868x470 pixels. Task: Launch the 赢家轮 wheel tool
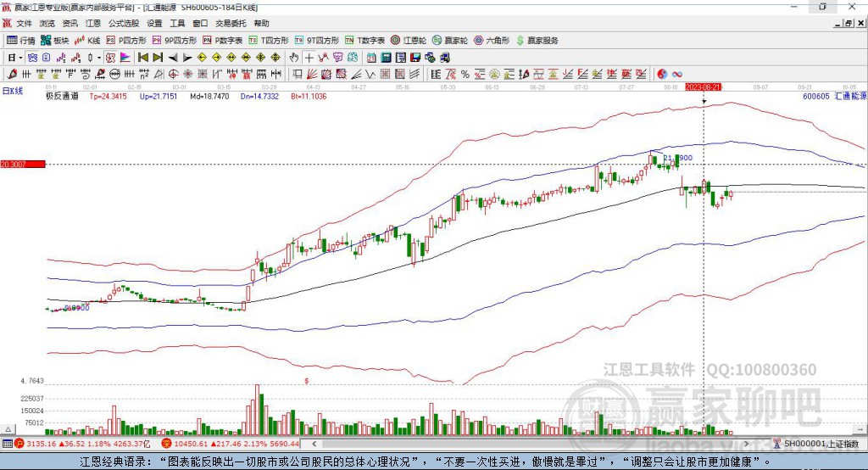click(450, 41)
